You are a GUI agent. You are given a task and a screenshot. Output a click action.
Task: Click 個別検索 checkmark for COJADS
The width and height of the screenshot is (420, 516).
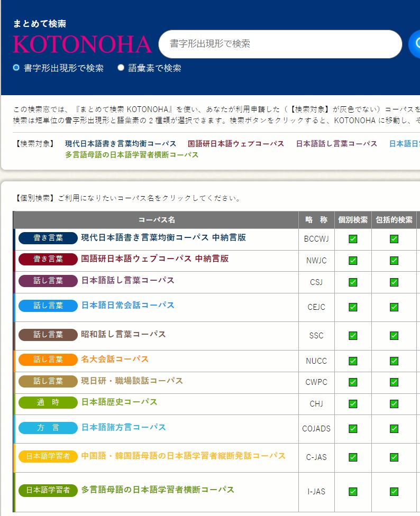[x=353, y=429]
